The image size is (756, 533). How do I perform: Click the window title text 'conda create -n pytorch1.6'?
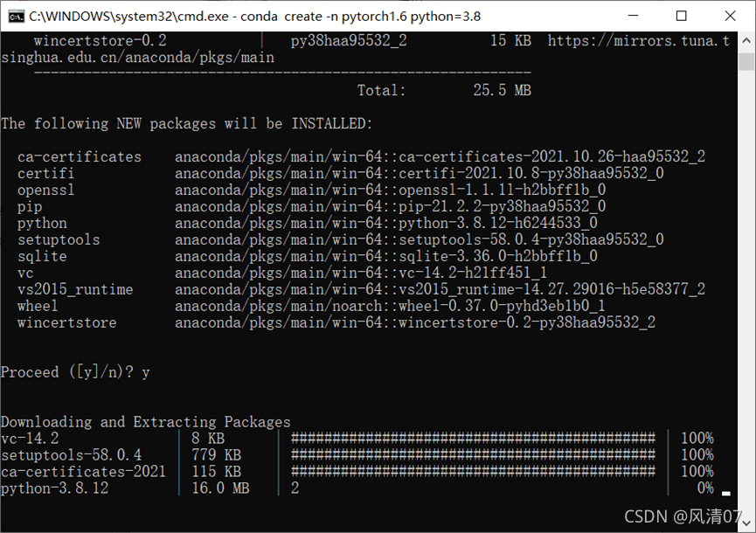coord(323,17)
